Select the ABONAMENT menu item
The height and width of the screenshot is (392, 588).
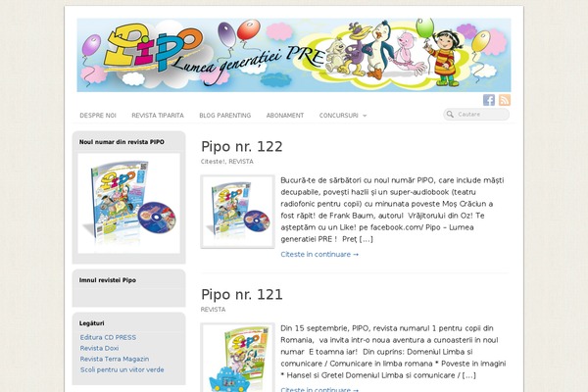tap(285, 116)
